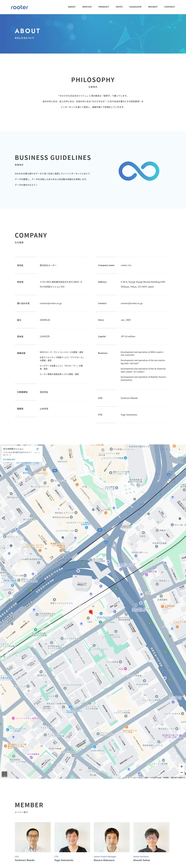This screenshot has width=186, height=868.
Task: Select the capital value 2,000万円
Action: click(45, 336)
